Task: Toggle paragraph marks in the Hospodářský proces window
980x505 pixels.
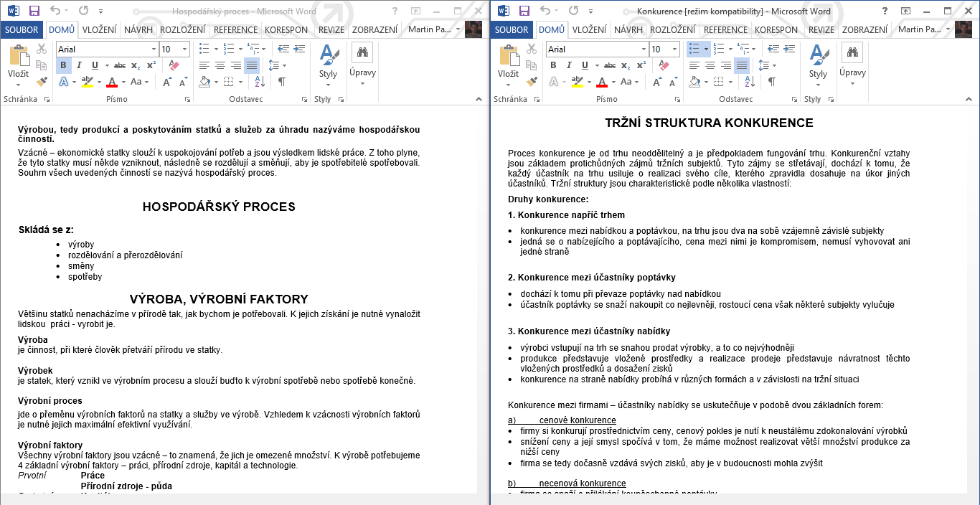Action: [282, 82]
